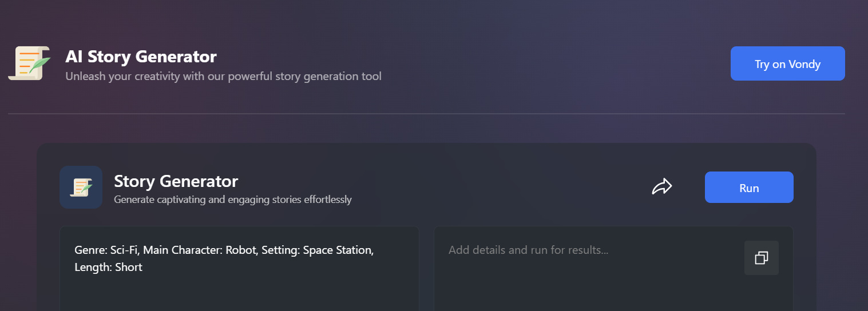Click the AI Story Generator page title
This screenshot has width=868, height=311.
tap(141, 57)
